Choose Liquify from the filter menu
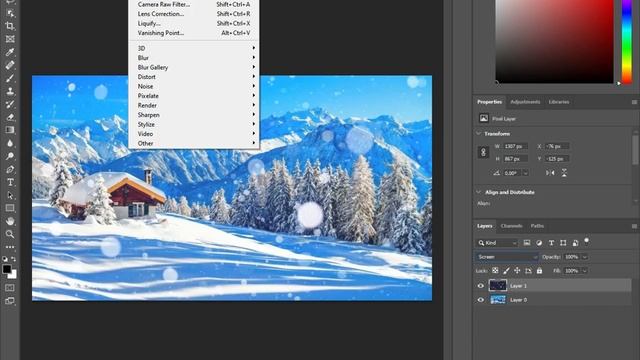This screenshot has width=640, height=360. [194, 23]
